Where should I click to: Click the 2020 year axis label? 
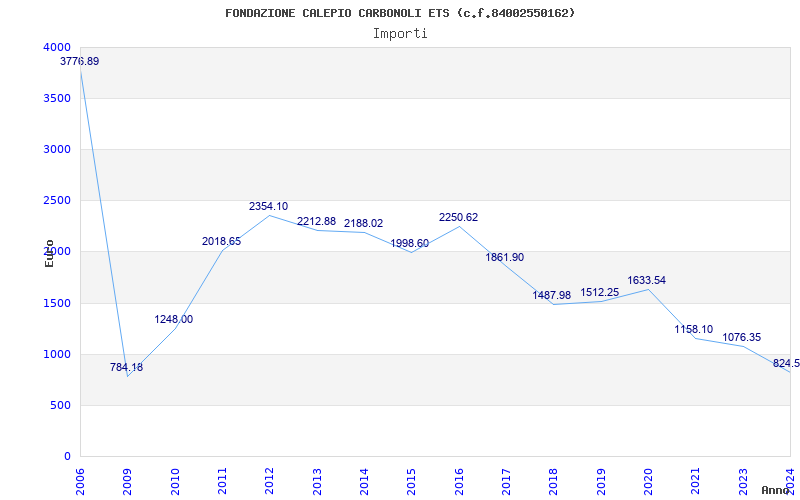click(x=648, y=482)
